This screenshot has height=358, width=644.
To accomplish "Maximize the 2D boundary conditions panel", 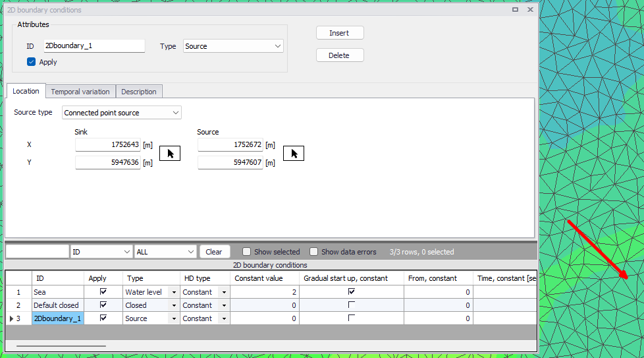I will pyautogui.click(x=515, y=9).
